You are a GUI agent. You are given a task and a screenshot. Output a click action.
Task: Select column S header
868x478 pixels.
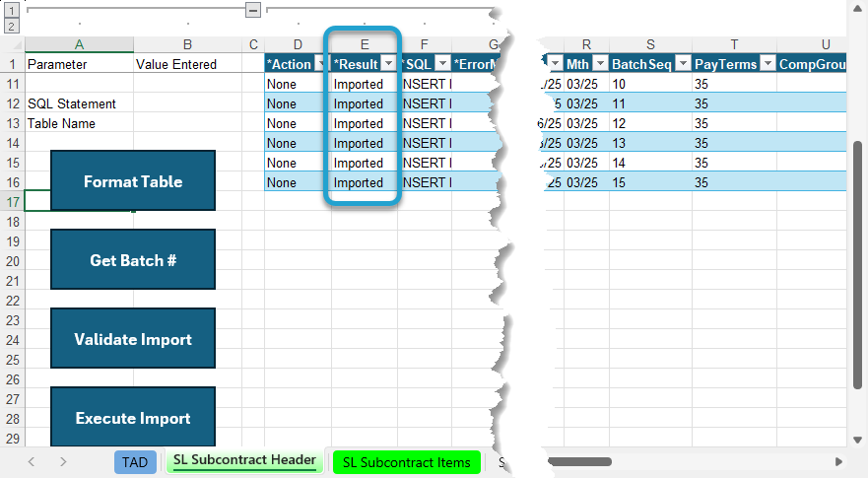(x=650, y=45)
